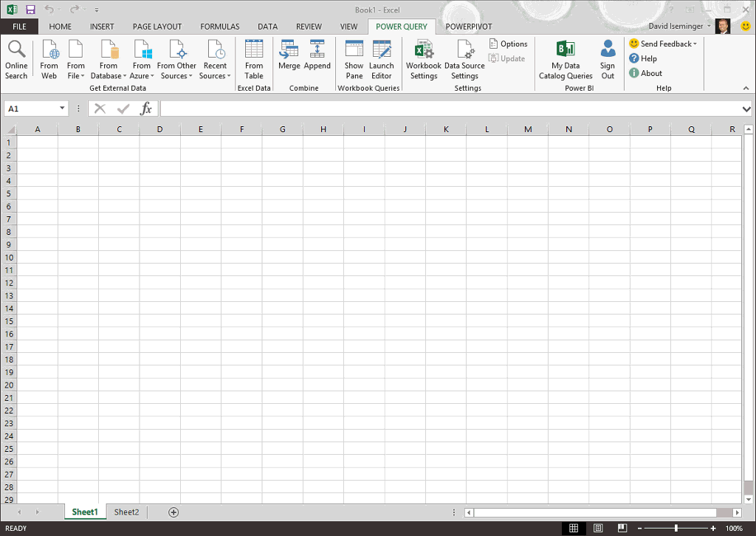Open the Name Box dropdown arrow
This screenshot has height=536, width=756.
pyautogui.click(x=62, y=109)
